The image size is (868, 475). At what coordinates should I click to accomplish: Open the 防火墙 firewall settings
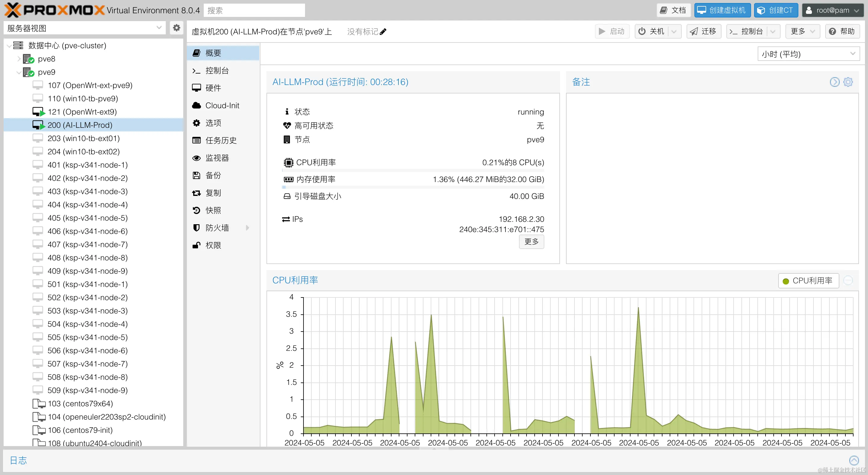click(217, 227)
